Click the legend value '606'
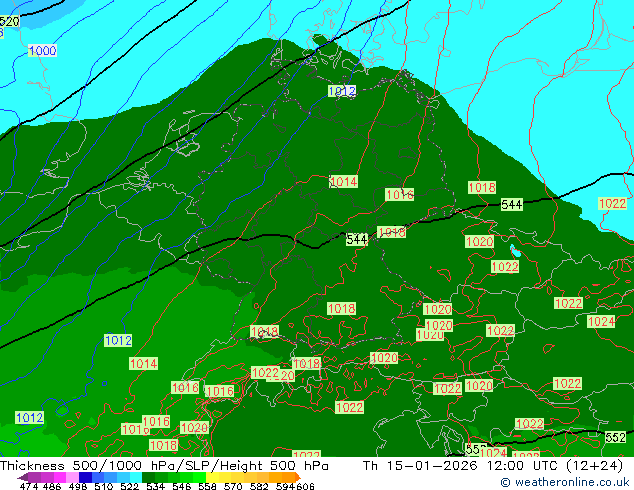 tap(305, 486)
